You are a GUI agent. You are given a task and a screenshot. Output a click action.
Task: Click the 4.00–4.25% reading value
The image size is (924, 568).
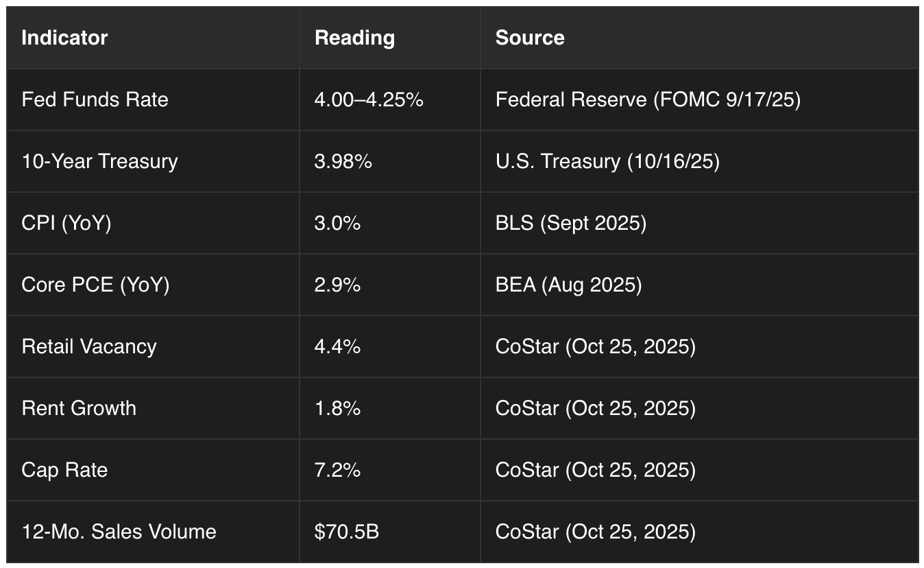point(369,99)
